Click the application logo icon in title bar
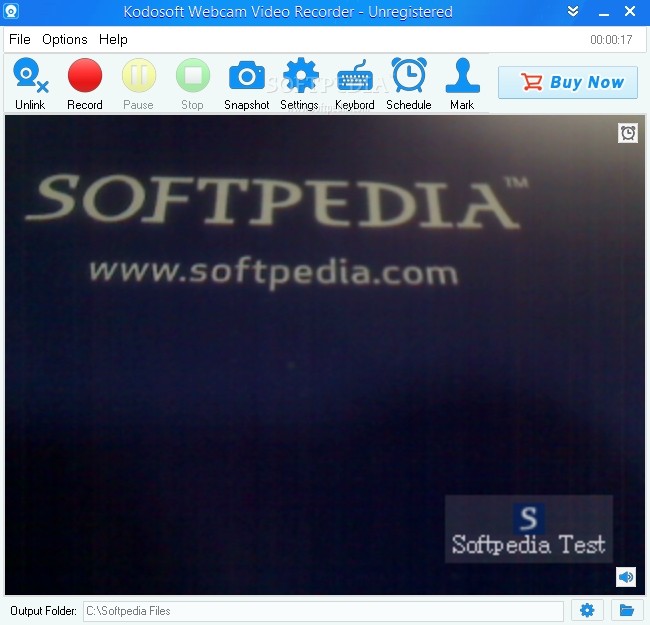The image size is (650, 625). point(10,11)
